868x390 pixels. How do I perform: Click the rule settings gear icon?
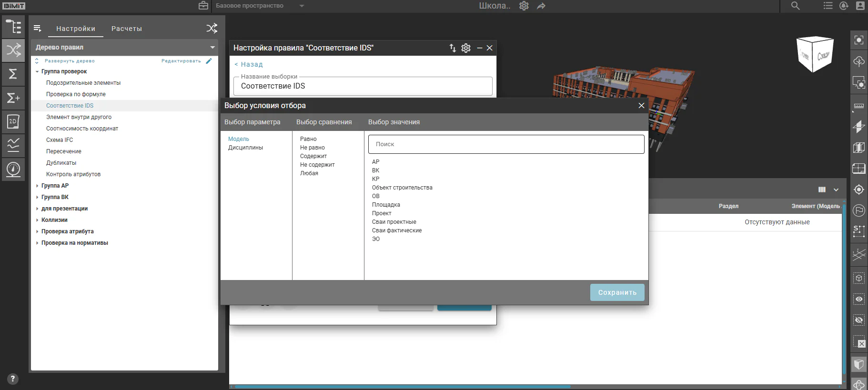[466, 48]
